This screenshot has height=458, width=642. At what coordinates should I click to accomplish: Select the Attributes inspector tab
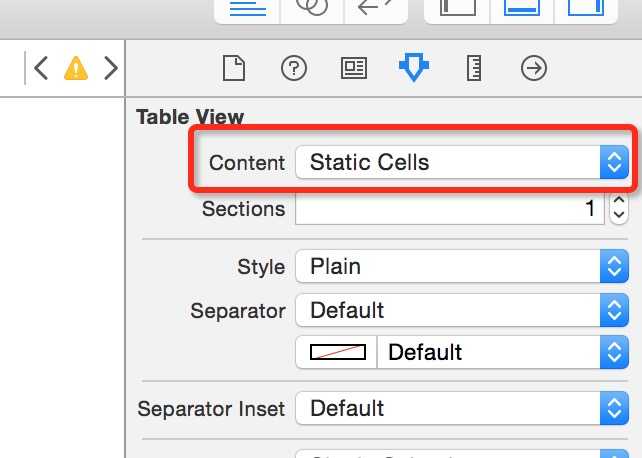point(414,68)
